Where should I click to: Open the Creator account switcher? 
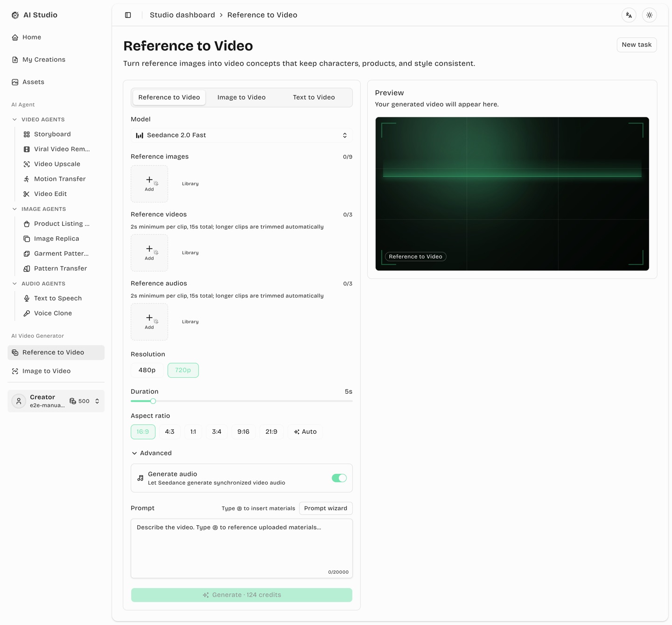56,401
